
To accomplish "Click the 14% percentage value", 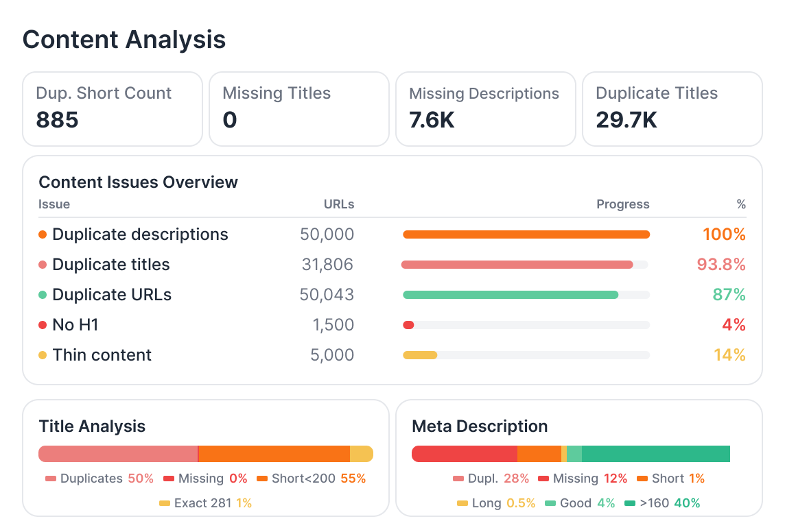I will (x=729, y=354).
